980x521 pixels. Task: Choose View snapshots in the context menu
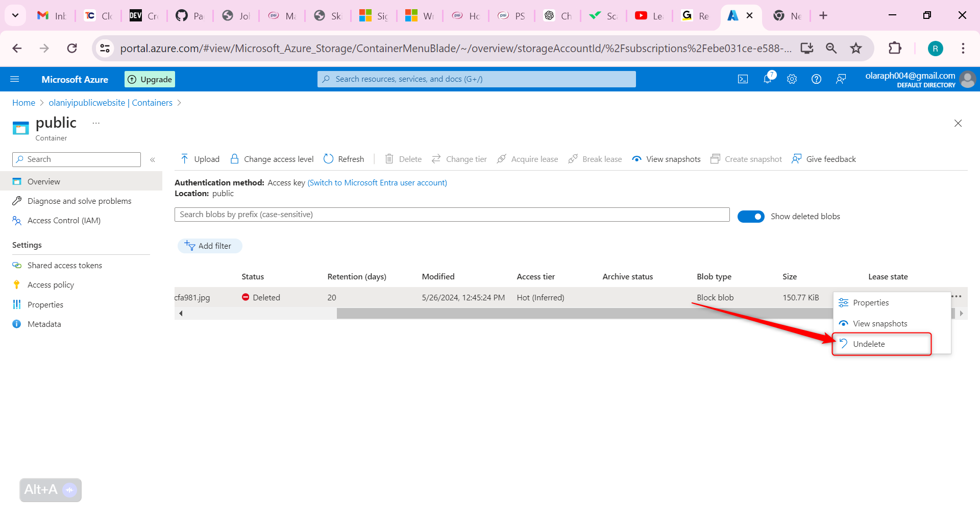pyautogui.click(x=892, y=323)
